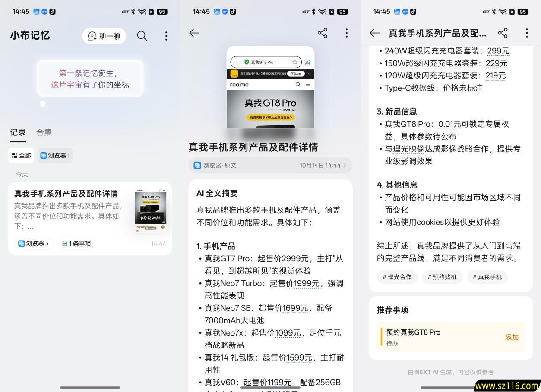Switch to the 合集 tab
Viewport: 541px width, 392px height.
pos(44,132)
